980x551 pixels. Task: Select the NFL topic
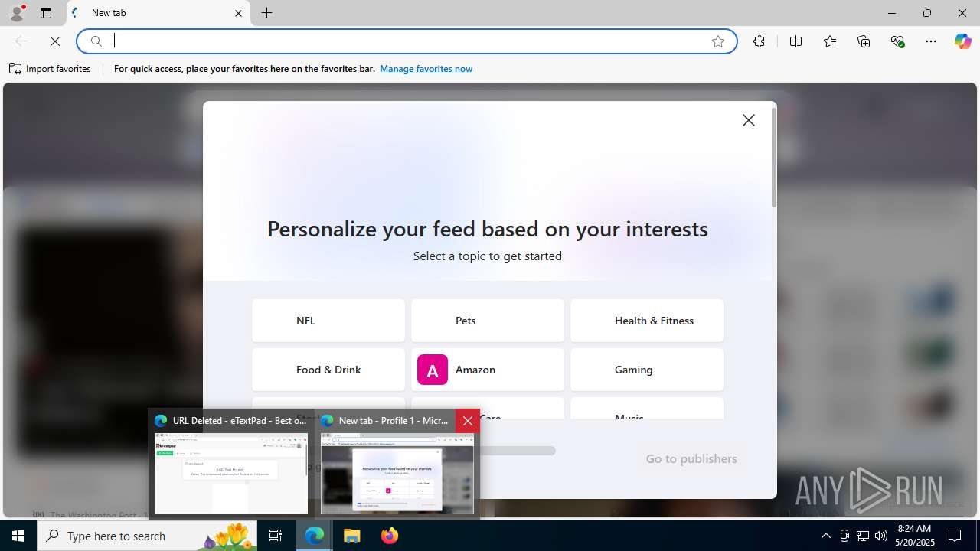point(328,321)
